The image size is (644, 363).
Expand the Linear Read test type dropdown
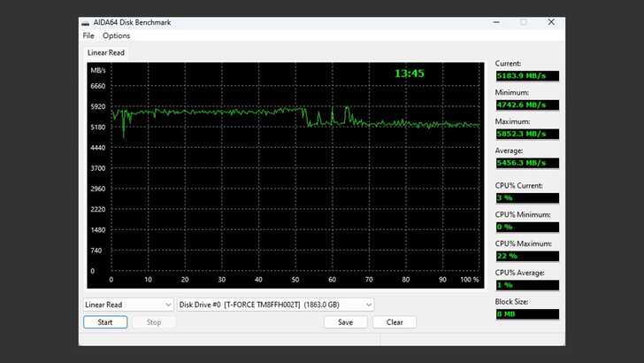tap(128, 305)
